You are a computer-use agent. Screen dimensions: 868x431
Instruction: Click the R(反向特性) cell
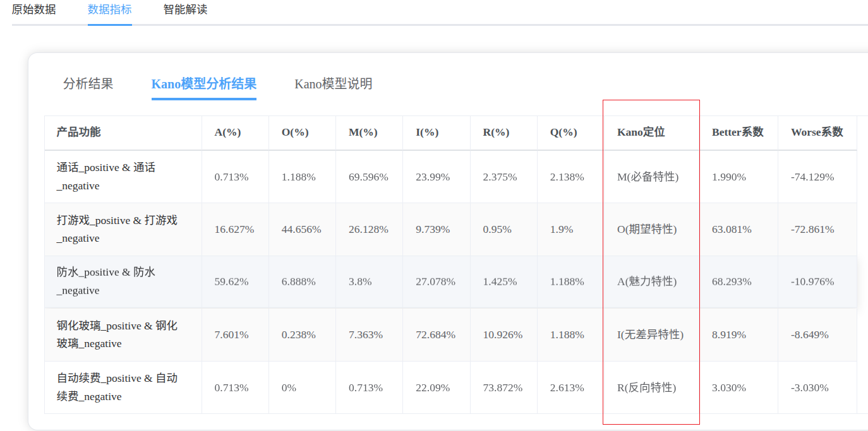(x=646, y=387)
